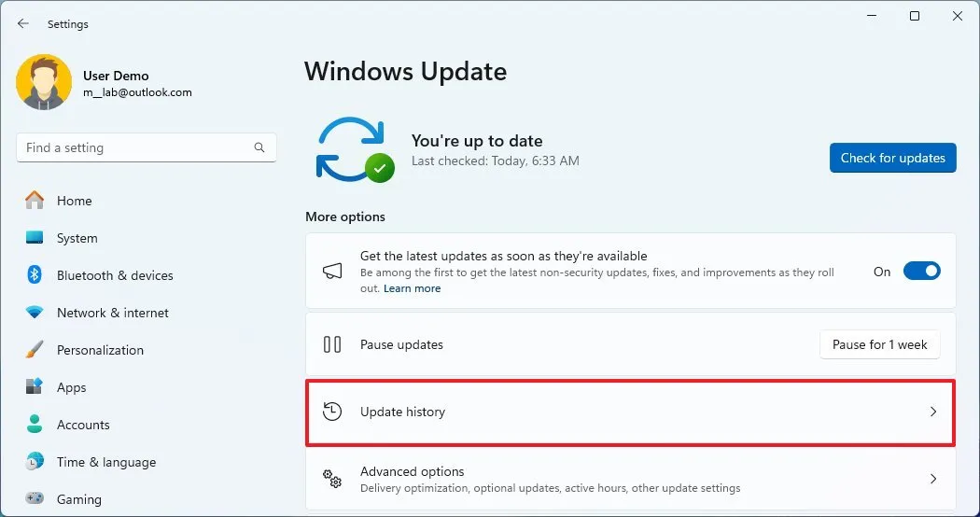This screenshot has height=517, width=980.
Task: Maximize the Settings window
Action: click(x=915, y=16)
